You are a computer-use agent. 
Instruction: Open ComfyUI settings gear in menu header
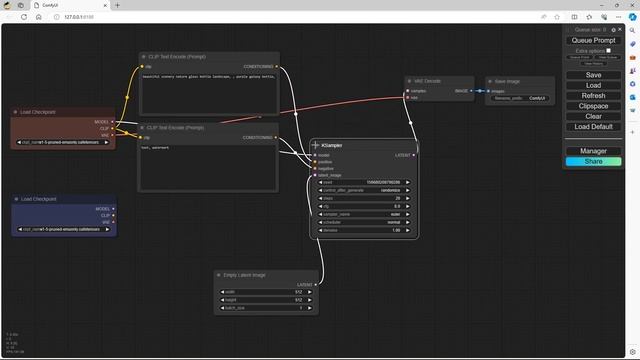(613, 30)
